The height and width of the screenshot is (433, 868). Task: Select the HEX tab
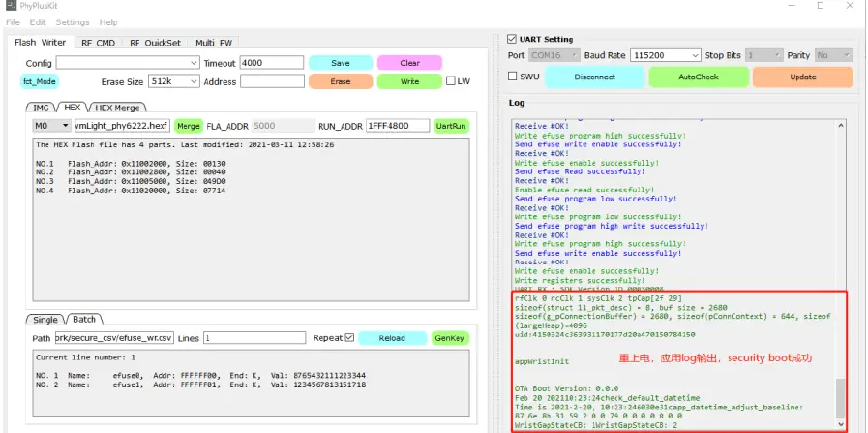[x=72, y=107]
